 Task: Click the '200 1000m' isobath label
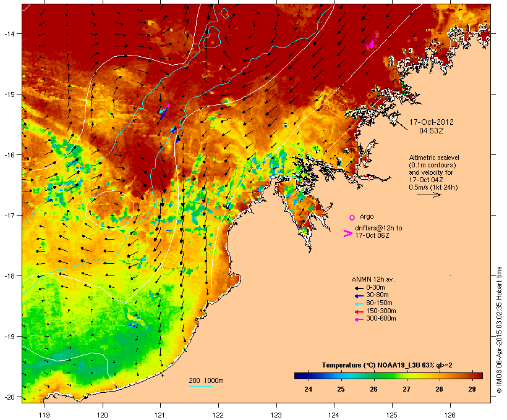[206, 380]
